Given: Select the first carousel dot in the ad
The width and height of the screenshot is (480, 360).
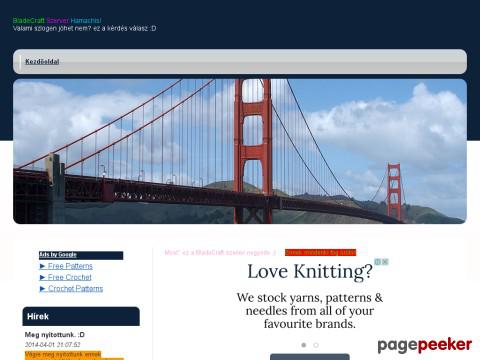Looking at the screenshot, I should coord(304,345).
